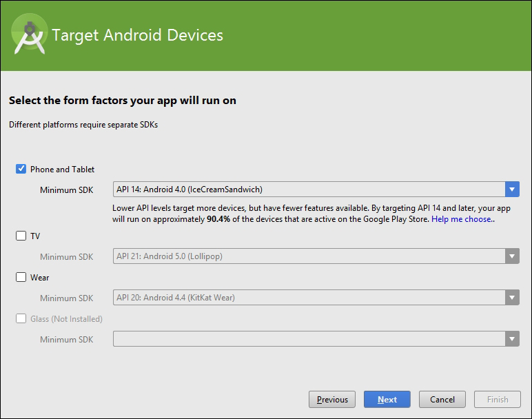The width and height of the screenshot is (532, 419).
Task: Open the Help me choose link
Action: click(463, 219)
